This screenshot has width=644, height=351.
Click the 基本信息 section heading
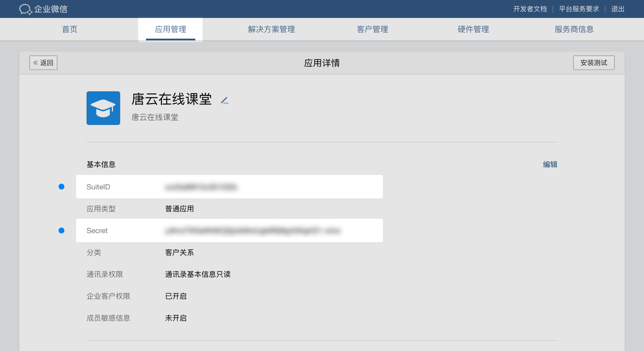[101, 164]
